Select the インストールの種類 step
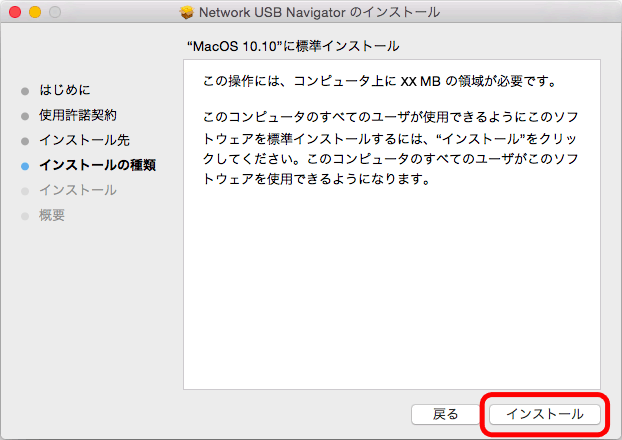The width and height of the screenshot is (622, 440). pos(97,165)
